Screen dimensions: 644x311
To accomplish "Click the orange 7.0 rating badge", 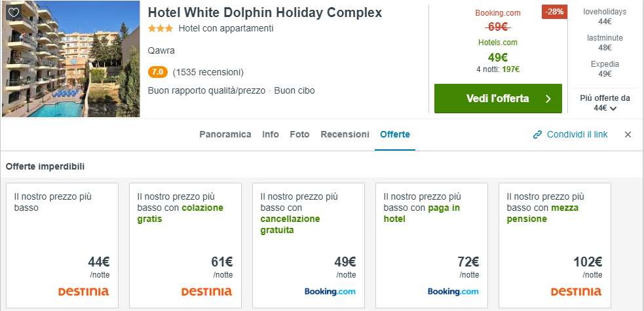I will click(x=158, y=72).
